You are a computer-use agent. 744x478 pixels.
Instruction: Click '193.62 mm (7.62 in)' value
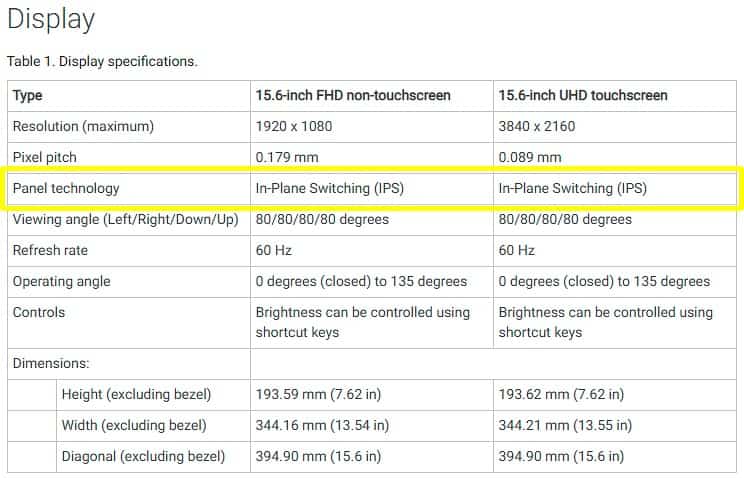point(561,394)
